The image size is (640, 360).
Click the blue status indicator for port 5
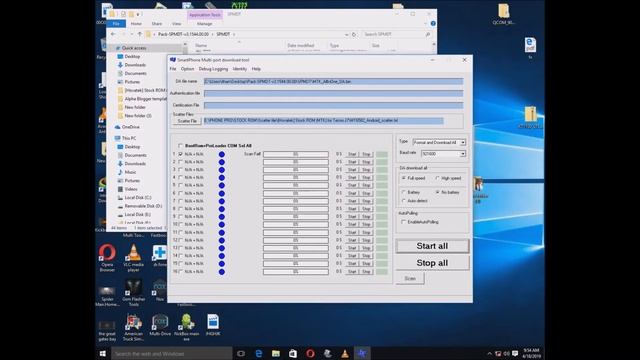coord(222,186)
